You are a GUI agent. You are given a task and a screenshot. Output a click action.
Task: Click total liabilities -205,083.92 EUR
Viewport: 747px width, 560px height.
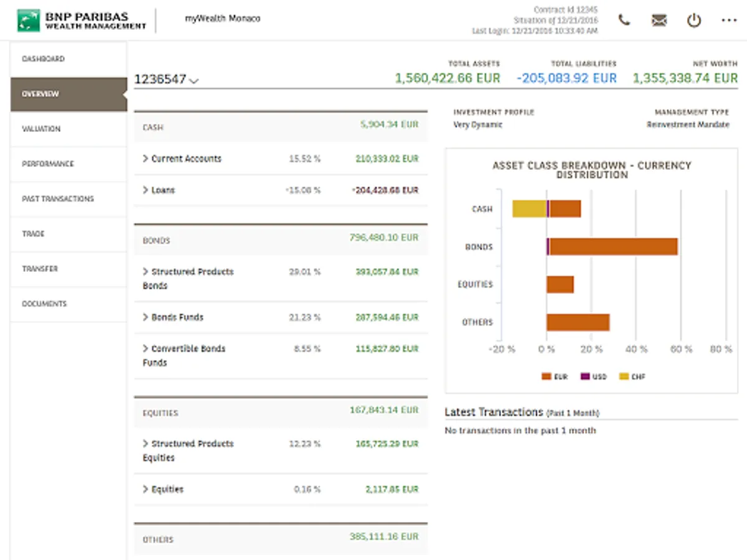point(567,78)
